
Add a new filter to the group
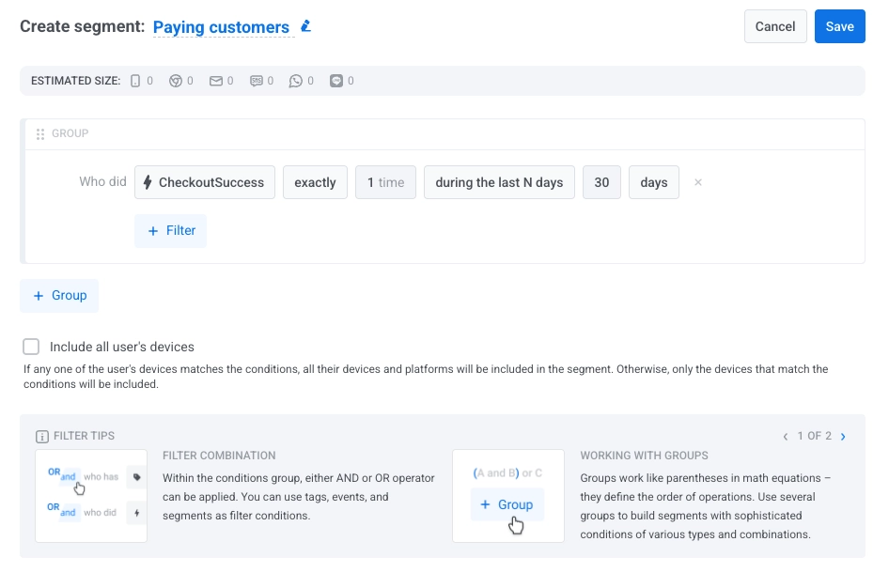tap(170, 231)
